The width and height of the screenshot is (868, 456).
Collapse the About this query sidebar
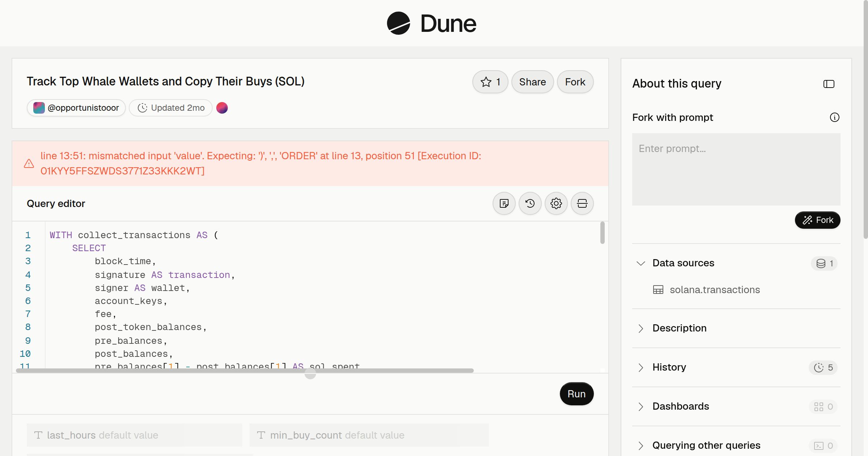[829, 84]
